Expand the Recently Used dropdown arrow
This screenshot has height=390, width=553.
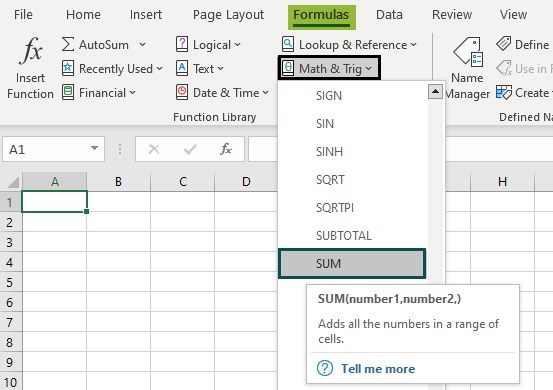[159, 68]
